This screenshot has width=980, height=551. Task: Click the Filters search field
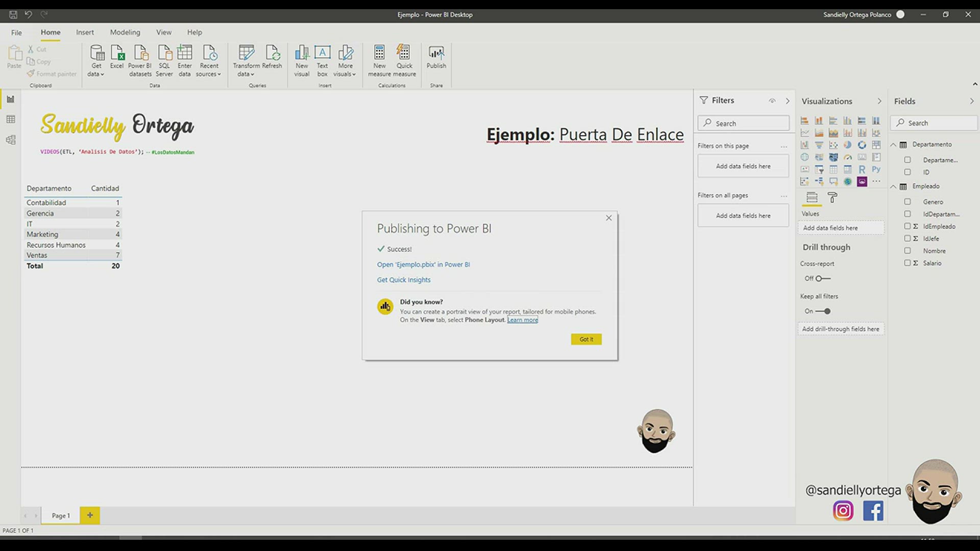click(x=743, y=123)
